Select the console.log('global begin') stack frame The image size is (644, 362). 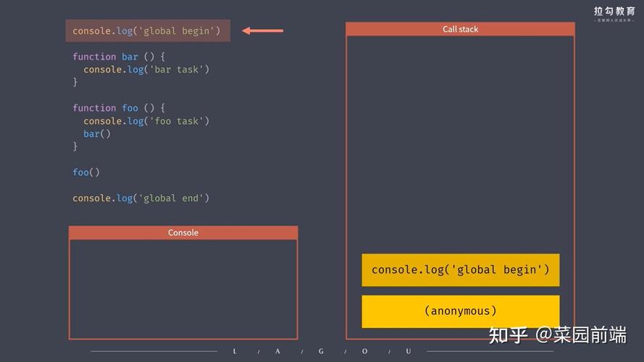click(x=461, y=269)
